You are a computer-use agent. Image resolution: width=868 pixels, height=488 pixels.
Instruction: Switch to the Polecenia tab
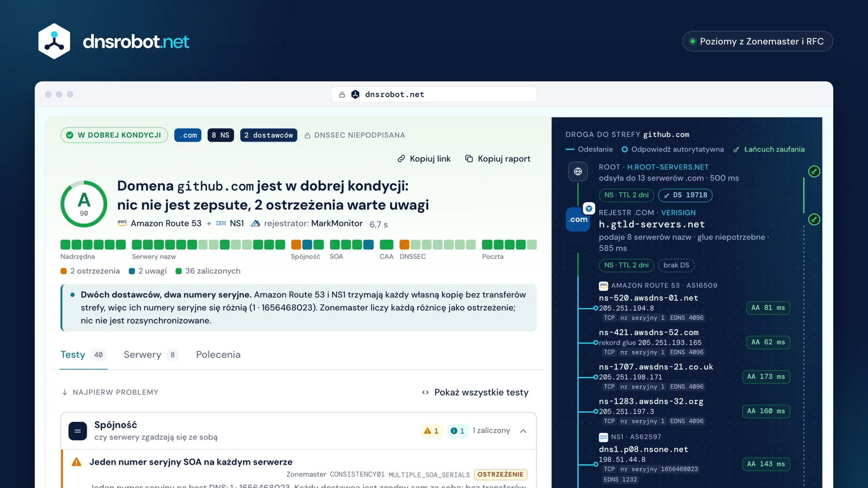tap(218, 355)
